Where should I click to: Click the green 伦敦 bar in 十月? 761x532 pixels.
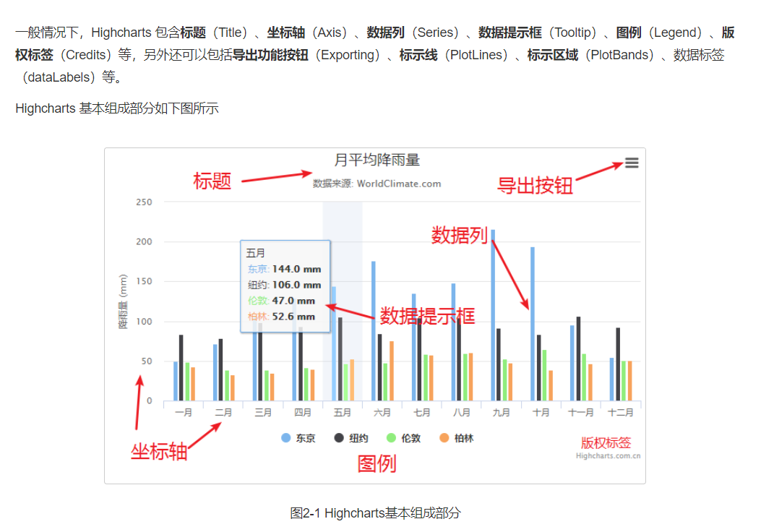click(544, 375)
